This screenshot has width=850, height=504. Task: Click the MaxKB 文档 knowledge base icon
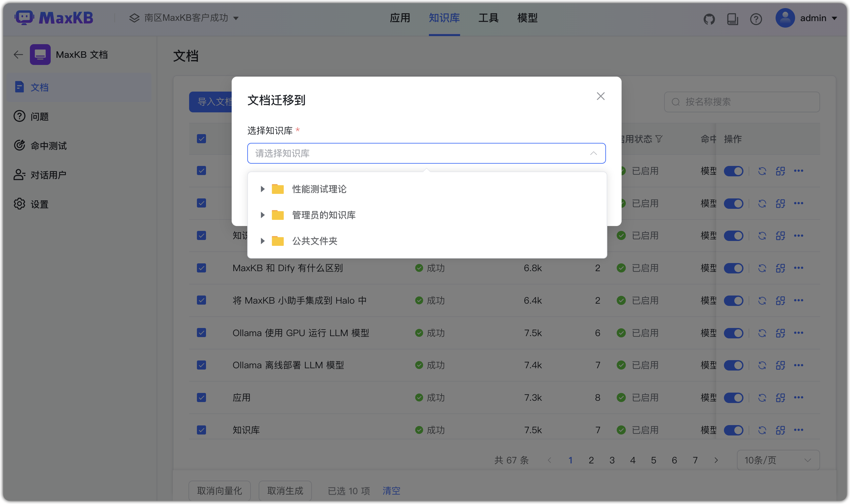tap(40, 54)
